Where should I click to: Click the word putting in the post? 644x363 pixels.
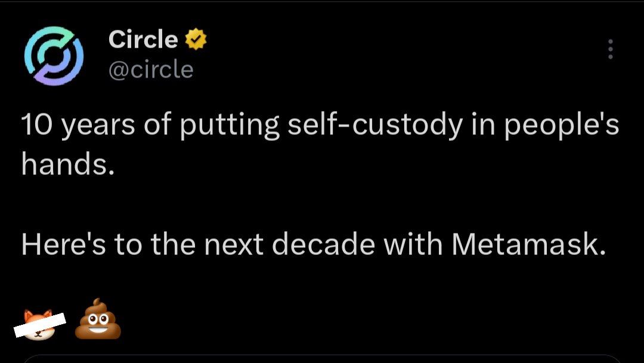230,125
